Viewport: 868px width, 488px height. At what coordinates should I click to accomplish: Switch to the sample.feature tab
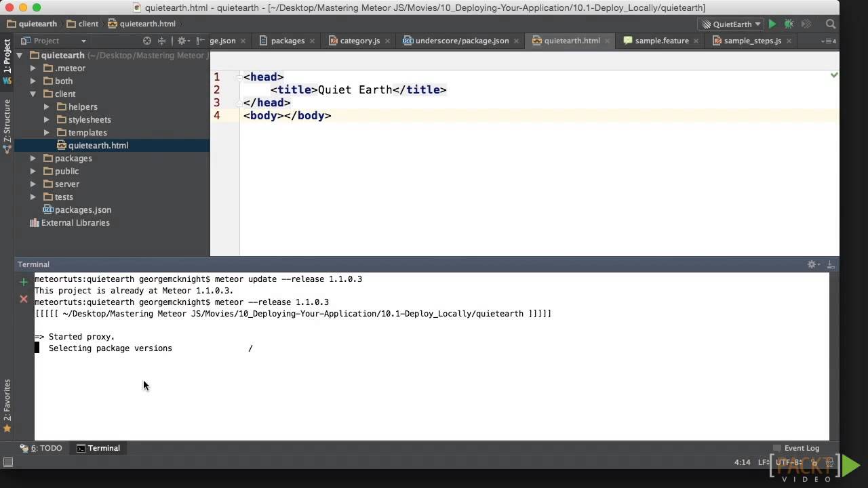point(662,41)
